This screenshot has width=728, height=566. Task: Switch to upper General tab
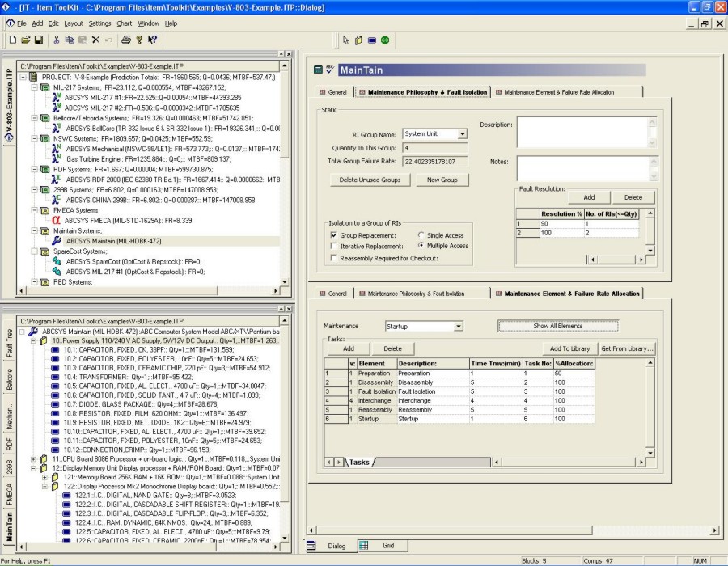[333, 92]
